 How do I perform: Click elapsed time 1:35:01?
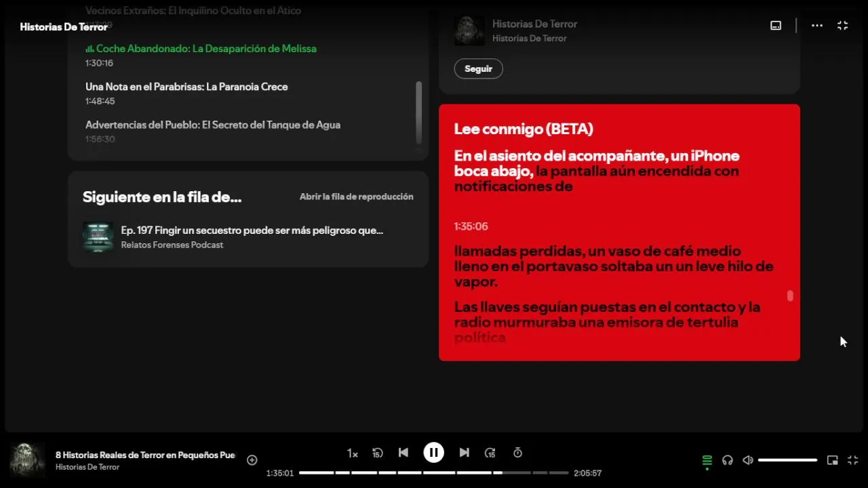280,473
